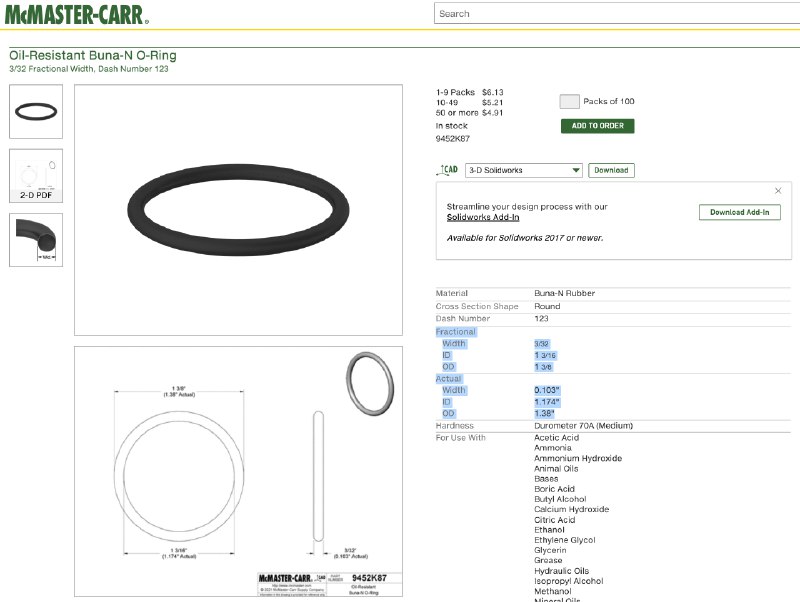Click the $4.91 price for 50 or more
800x602 pixels.
[x=493, y=113]
